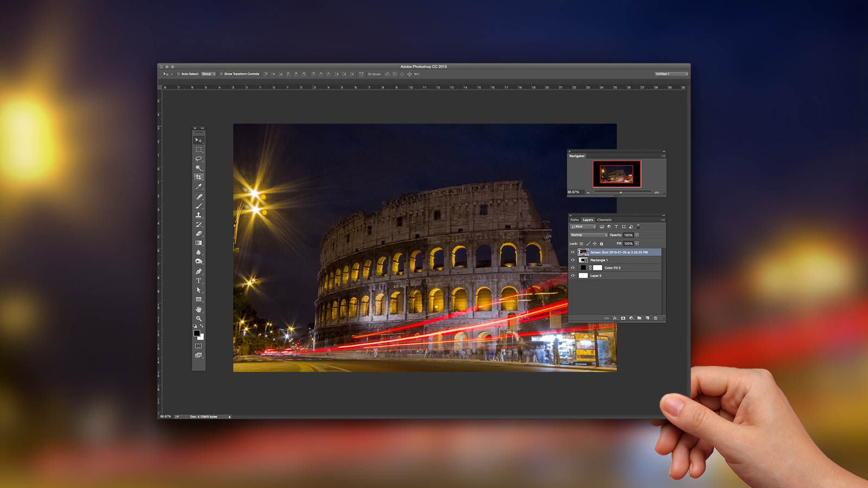Expand the Kind layer filter dropdown
Screen dimensions: 868x488
[x=583, y=227]
